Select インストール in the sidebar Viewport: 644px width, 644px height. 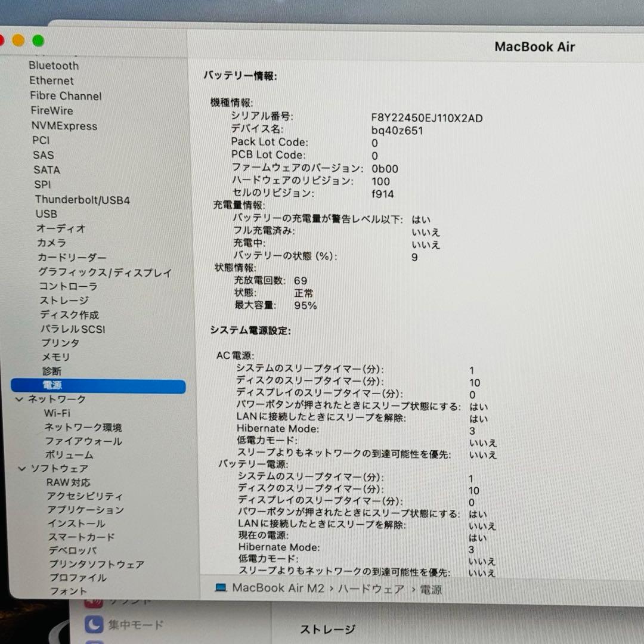click(x=76, y=524)
